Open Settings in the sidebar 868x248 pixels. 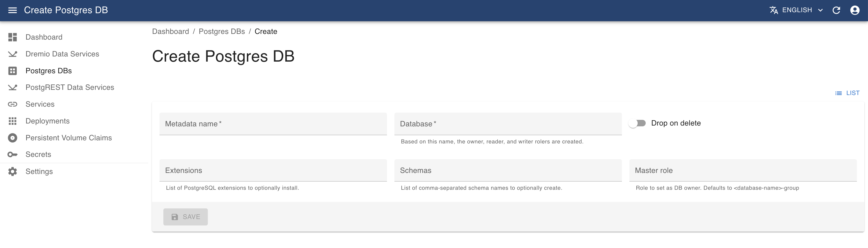coord(74,171)
